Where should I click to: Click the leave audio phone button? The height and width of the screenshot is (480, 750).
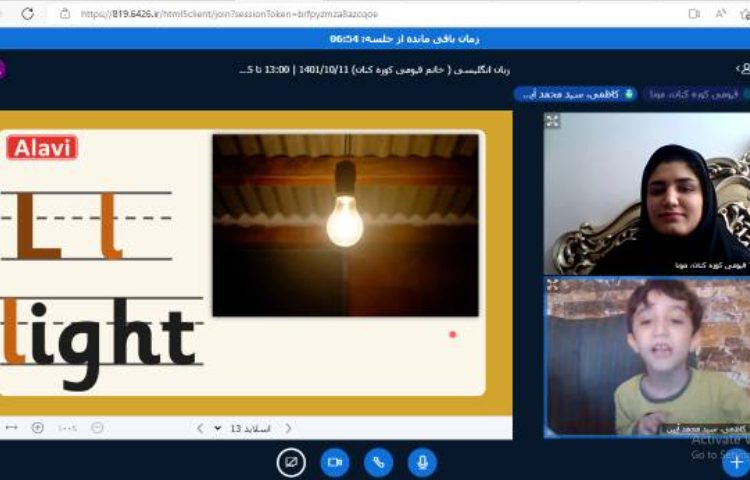378,462
